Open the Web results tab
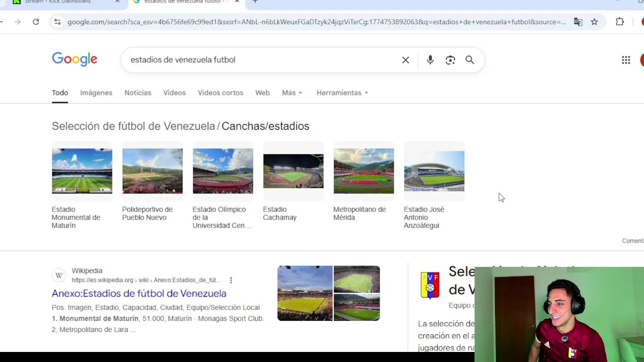Viewport: 644px width, 362px height. (x=262, y=93)
